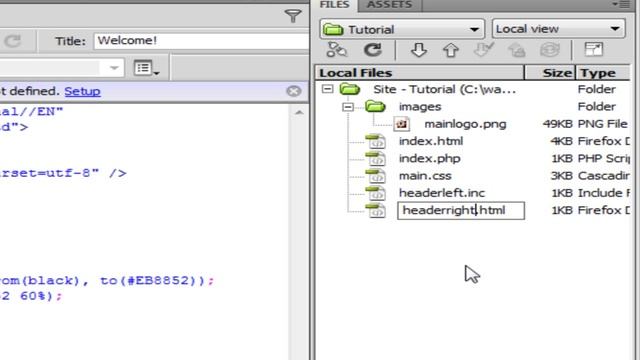Click the 3KB size of main.css
Screen dimensions: 640x360
coord(561,176)
